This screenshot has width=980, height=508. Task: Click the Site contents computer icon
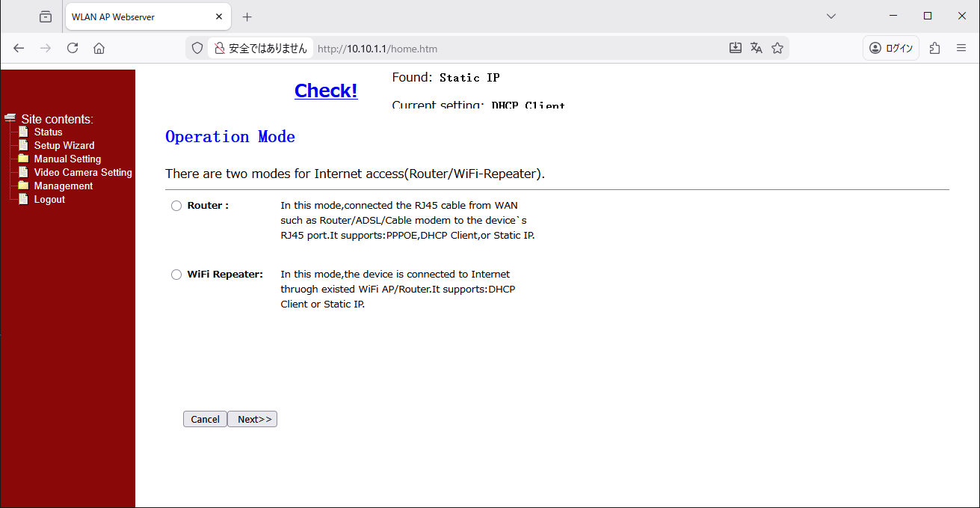click(10, 117)
